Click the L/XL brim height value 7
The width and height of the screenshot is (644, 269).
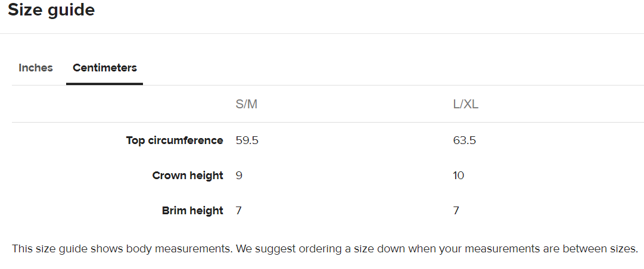click(x=456, y=211)
